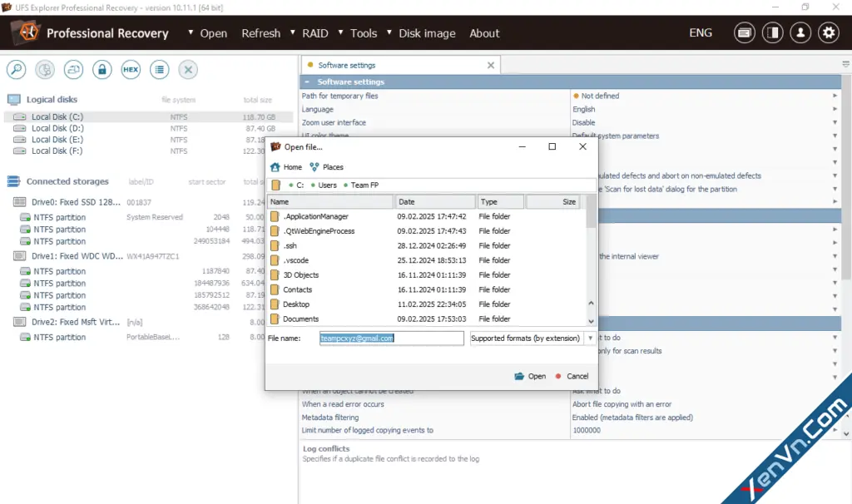Click the Local Disk (D:) drive icon
Image resolution: width=852 pixels, height=504 pixels.
pos(20,128)
